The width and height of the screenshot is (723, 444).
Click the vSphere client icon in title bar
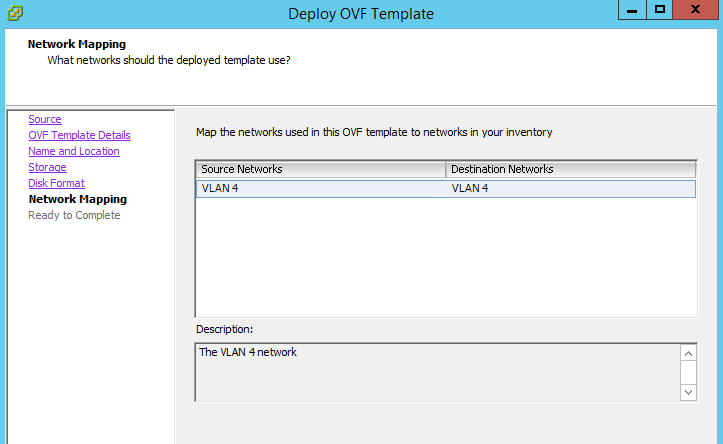[15, 13]
